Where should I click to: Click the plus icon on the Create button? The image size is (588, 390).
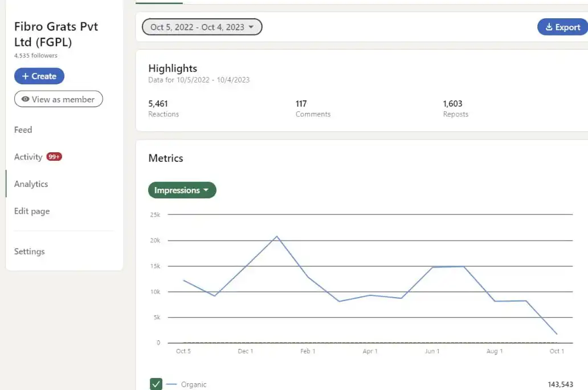[x=25, y=76]
